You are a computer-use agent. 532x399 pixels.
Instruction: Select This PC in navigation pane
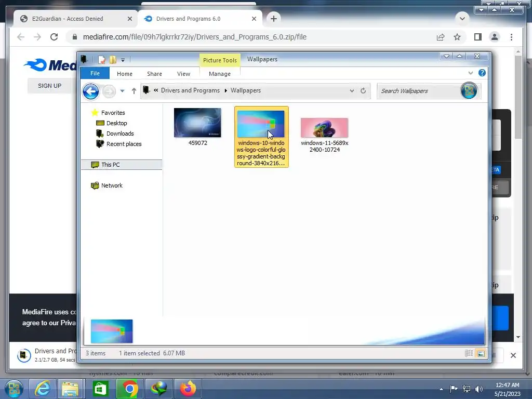point(110,165)
